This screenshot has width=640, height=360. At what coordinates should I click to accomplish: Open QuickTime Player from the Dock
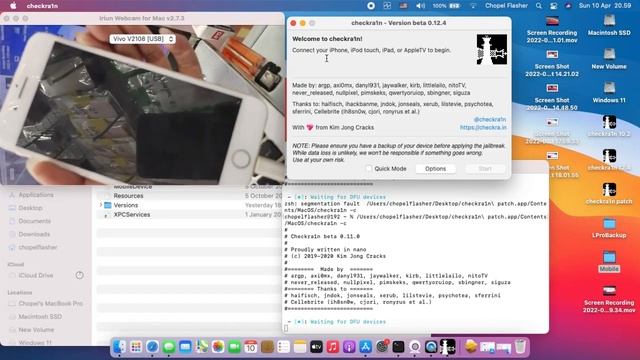click(x=431, y=347)
